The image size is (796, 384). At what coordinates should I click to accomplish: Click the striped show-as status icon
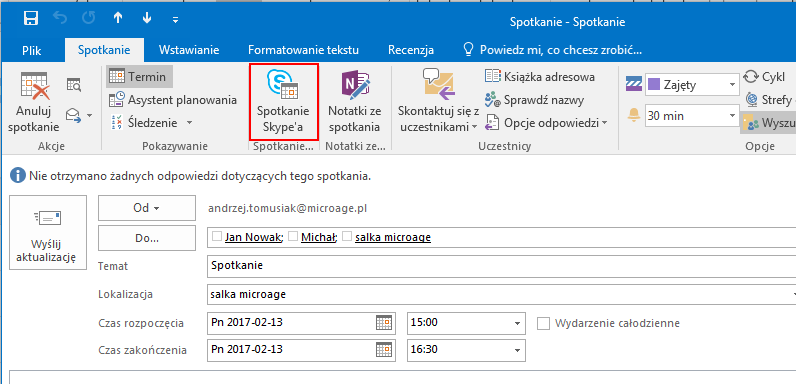click(634, 84)
